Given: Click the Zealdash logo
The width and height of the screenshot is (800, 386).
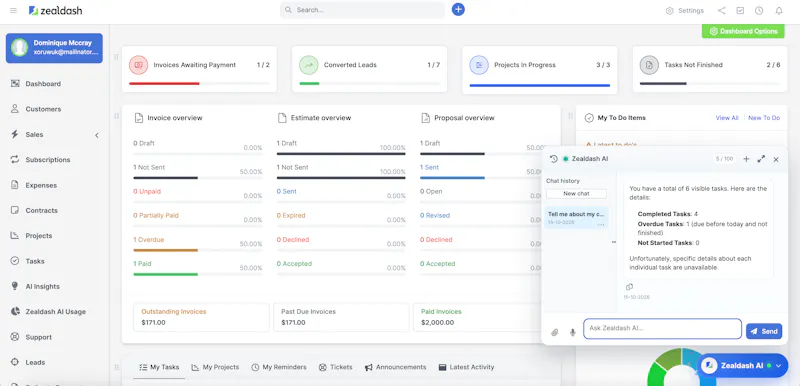Looking at the screenshot, I should pos(55,10).
